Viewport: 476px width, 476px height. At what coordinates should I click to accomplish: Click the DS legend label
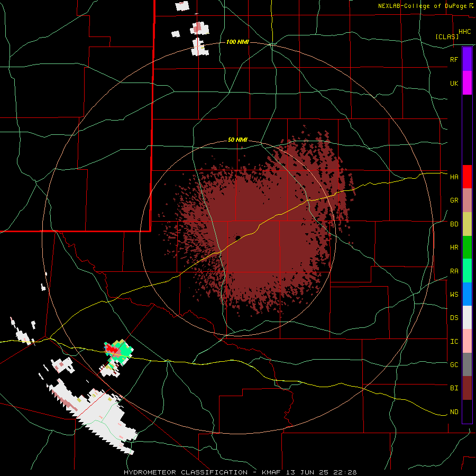point(454,318)
